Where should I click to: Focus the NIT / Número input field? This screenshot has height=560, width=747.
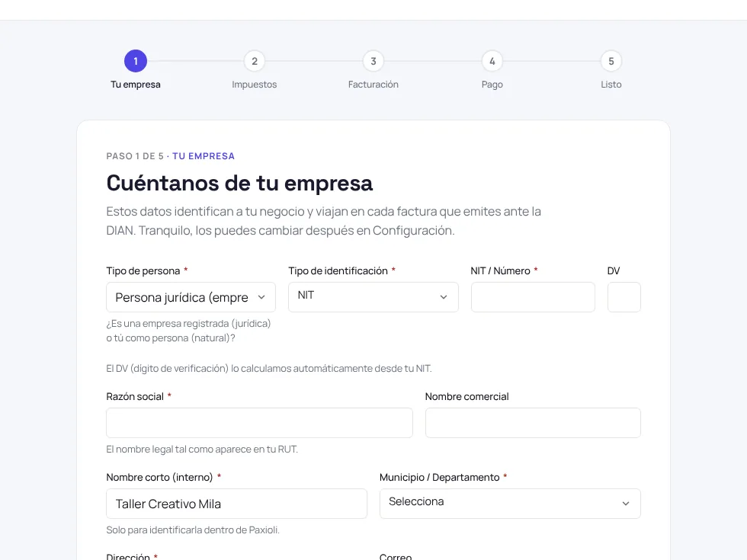tap(533, 297)
